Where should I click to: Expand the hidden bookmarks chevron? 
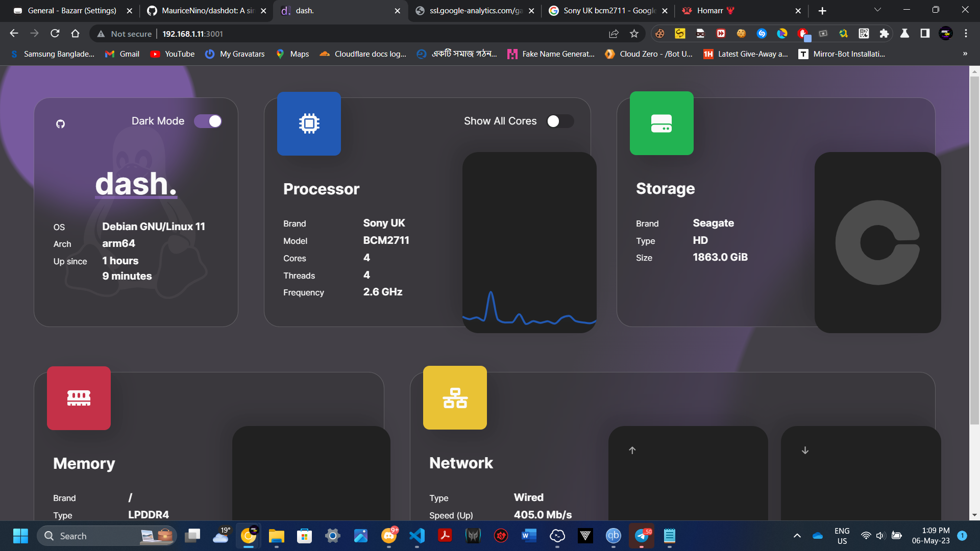click(965, 54)
